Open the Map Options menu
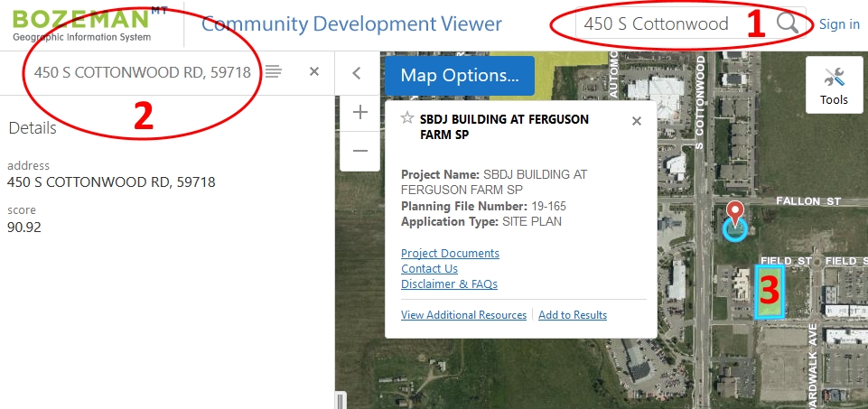The height and width of the screenshot is (409, 868). point(459,75)
